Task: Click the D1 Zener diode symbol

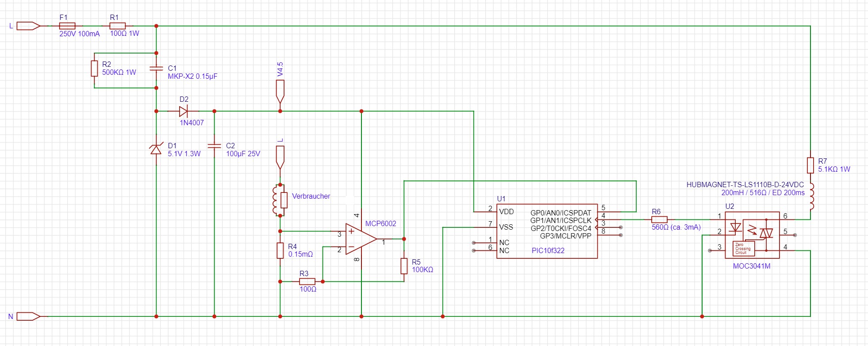Action: point(156,150)
